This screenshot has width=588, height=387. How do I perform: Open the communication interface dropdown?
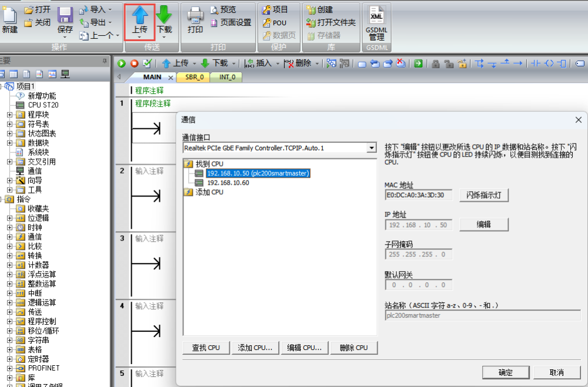point(371,148)
